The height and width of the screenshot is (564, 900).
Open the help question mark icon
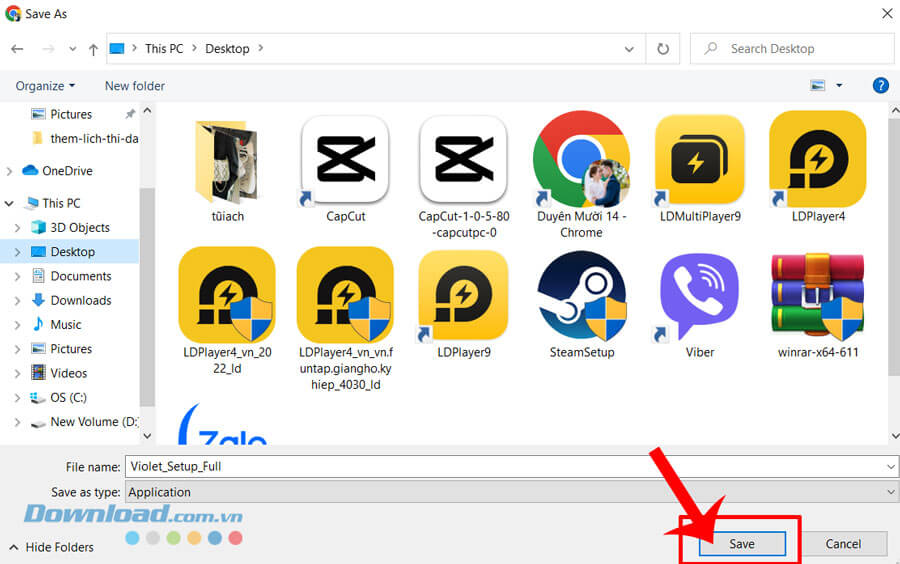pos(880,86)
